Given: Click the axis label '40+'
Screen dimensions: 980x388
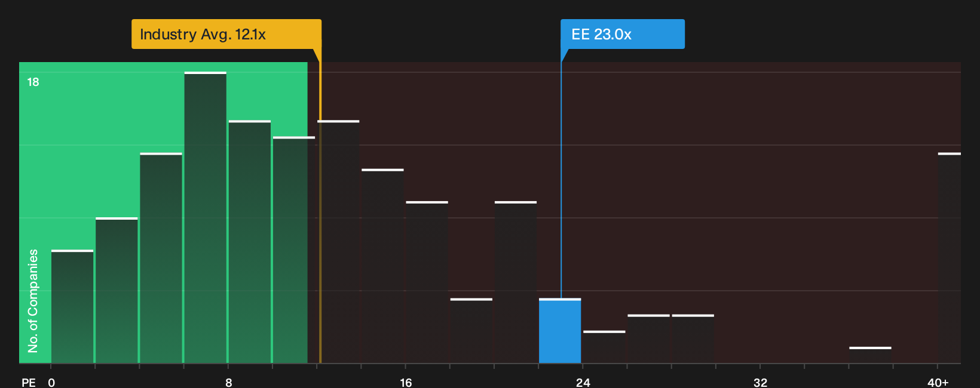Looking at the screenshot, I should pyautogui.click(x=938, y=382).
